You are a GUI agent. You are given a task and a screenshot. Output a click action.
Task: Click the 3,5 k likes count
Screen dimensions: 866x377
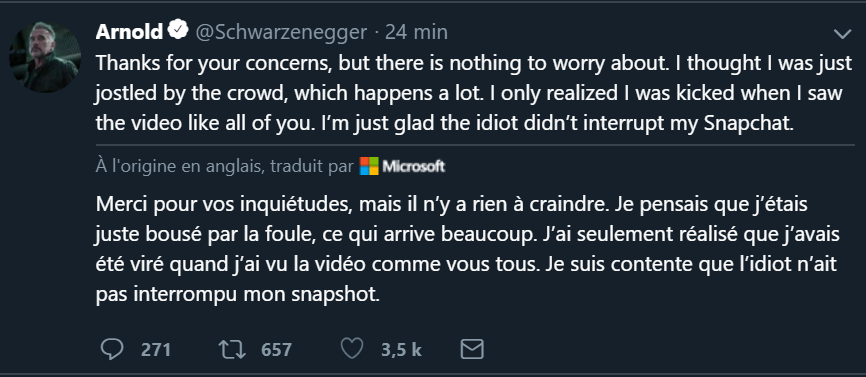[401, 350]
